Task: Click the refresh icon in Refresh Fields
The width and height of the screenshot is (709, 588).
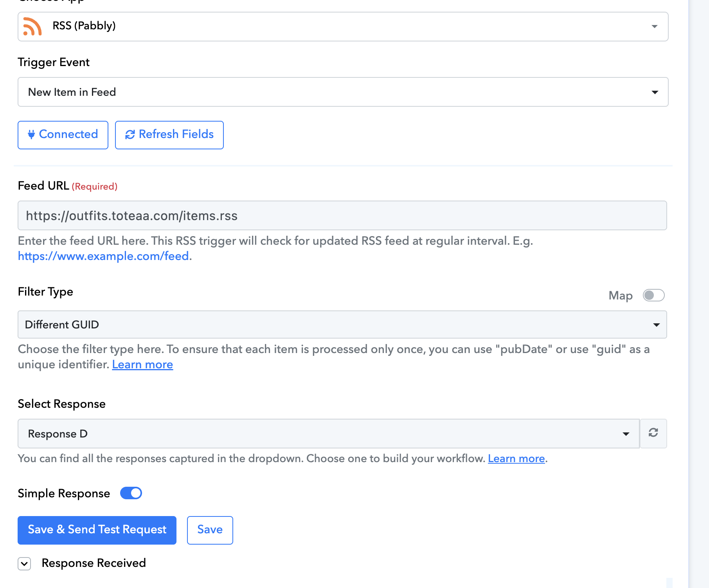Action: (130, 134)
